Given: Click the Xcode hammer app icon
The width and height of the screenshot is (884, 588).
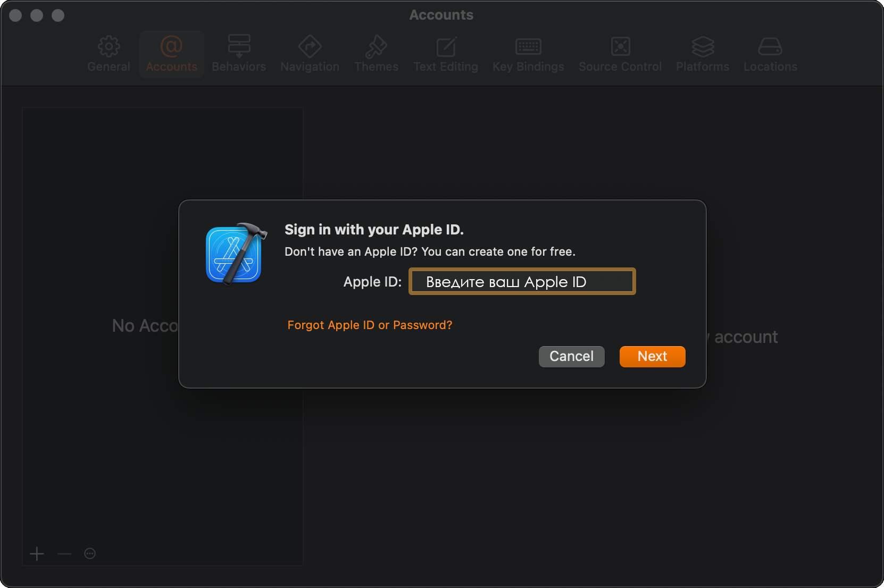Looking at the screenshot, I should pos(235,254).
